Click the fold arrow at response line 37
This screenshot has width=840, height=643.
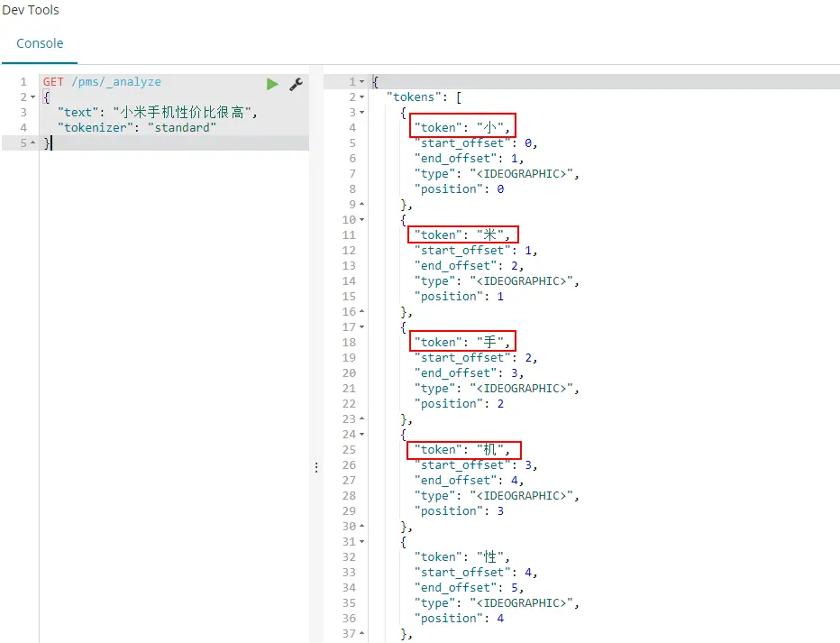click(362, 633)
